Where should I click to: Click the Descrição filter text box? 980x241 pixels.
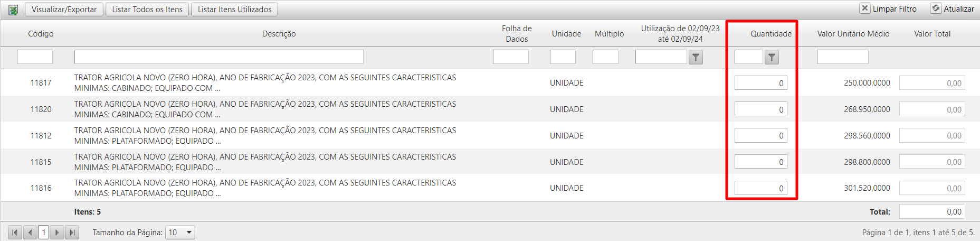[x=218, y=57]
